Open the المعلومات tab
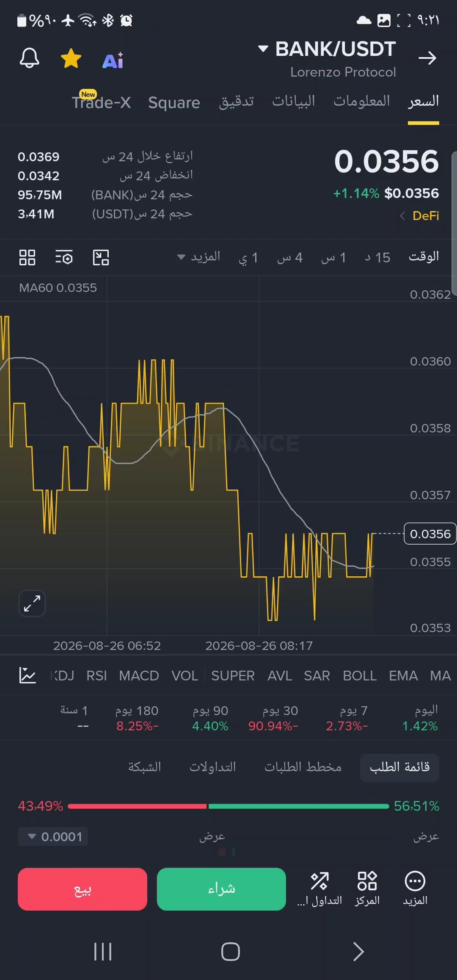457x980 pixels. click(362, 102)
